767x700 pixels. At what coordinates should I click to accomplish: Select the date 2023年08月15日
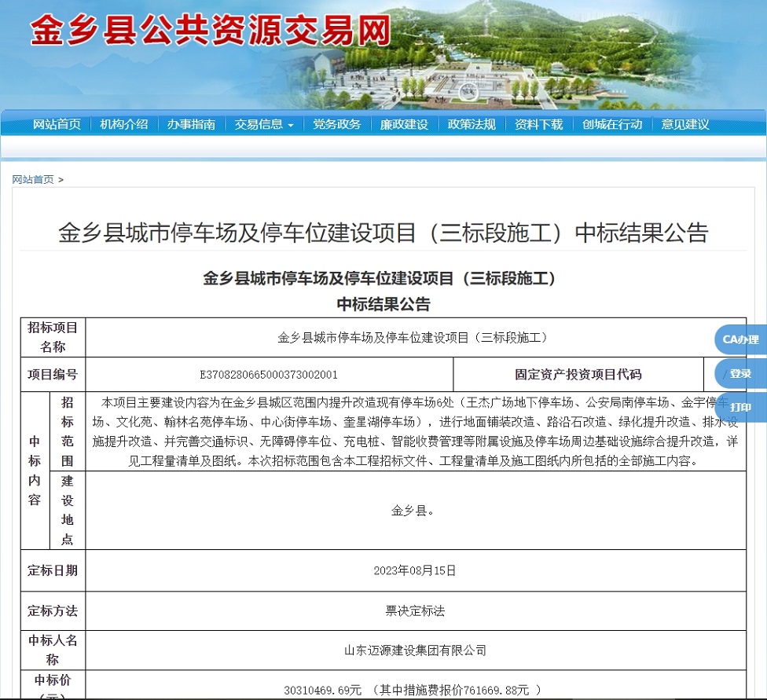(415, 570)
